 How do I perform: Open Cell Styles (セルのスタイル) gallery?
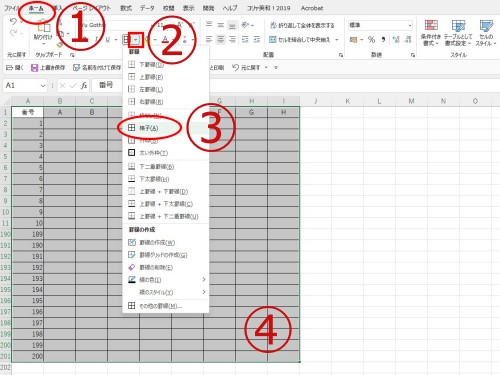pos(486,33)
